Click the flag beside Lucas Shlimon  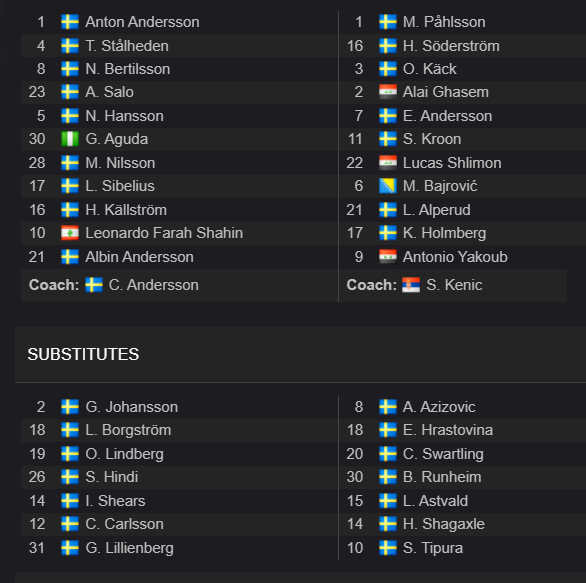[x=388, y=163]
